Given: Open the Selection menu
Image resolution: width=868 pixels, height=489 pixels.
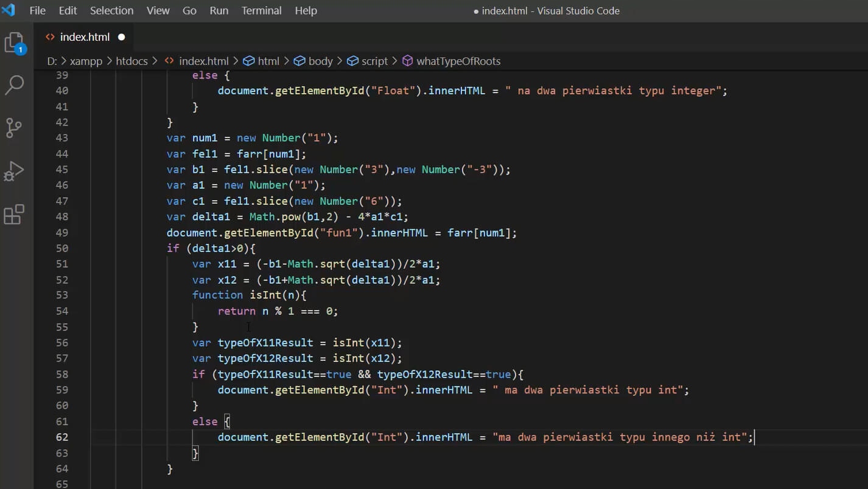Looking at the screenshot, I should coord(111,10).
